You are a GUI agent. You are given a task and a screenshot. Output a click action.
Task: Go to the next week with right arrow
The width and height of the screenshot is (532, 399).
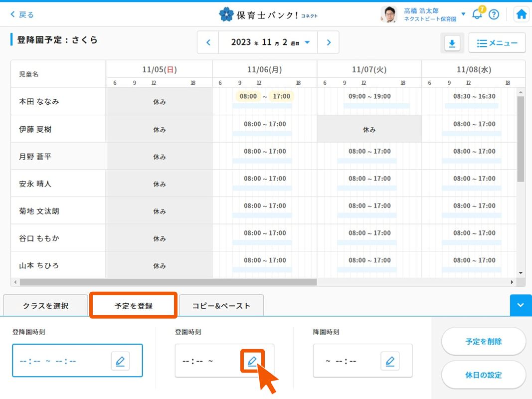(x=329, y=42)
